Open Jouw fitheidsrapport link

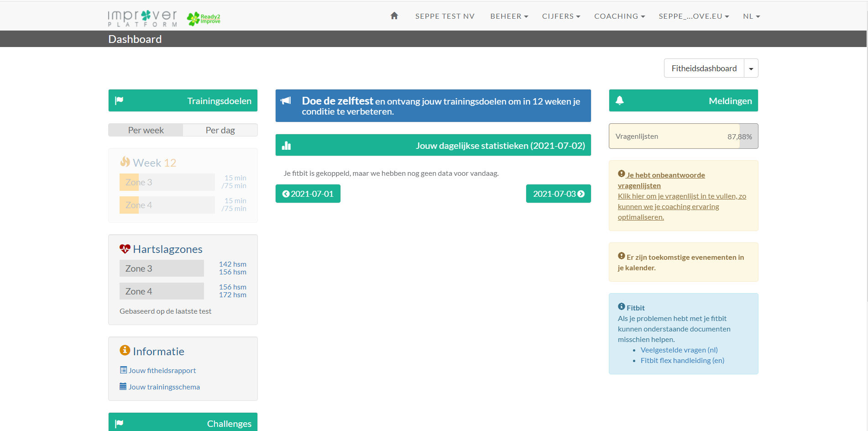[x=162, y=371]
